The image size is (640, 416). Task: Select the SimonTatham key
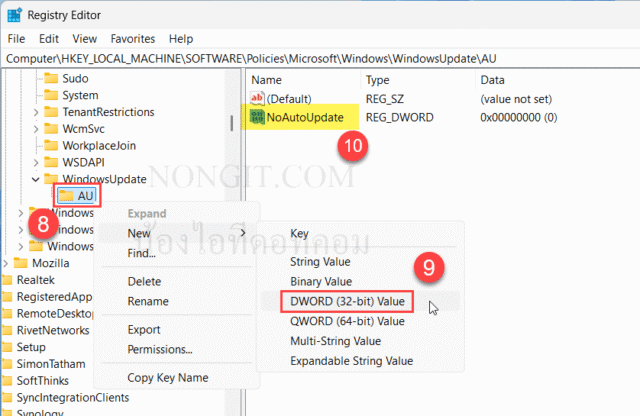coord(51,364)
